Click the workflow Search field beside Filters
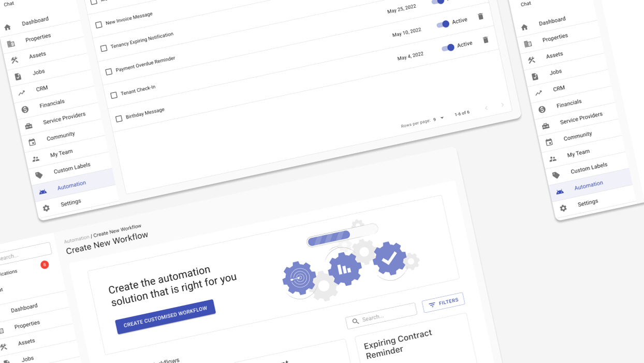 [x=381, y=316]
